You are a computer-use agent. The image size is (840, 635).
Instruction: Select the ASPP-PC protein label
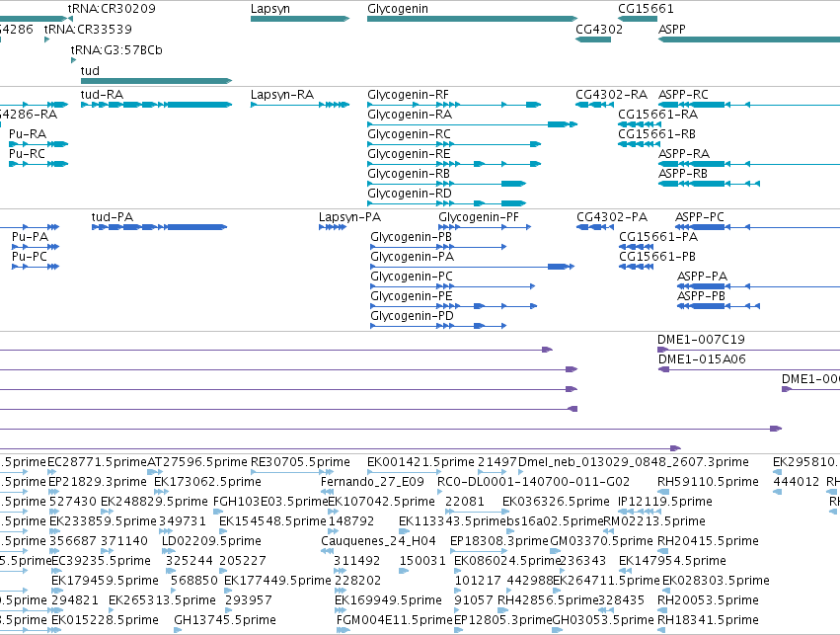pyautogui.click(x=700, y=217)
